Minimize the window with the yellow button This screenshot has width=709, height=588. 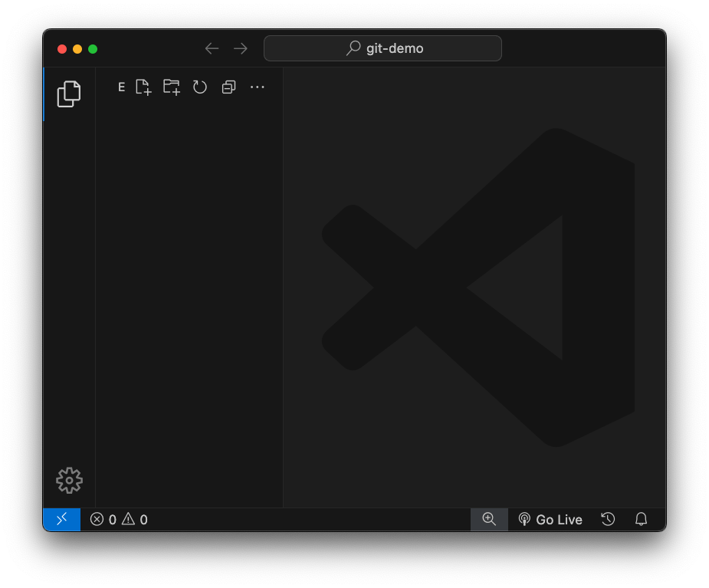click(77, 49)
